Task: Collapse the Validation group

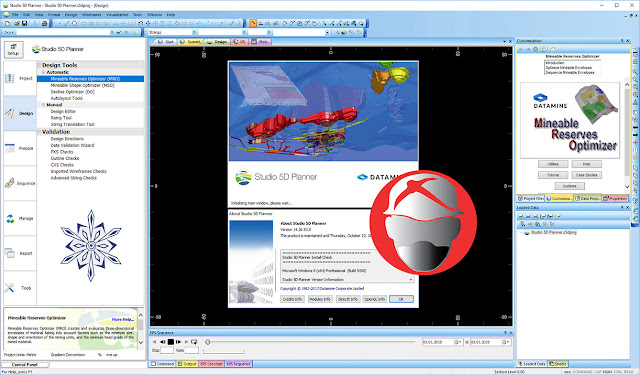Action: tap(40, 132)
